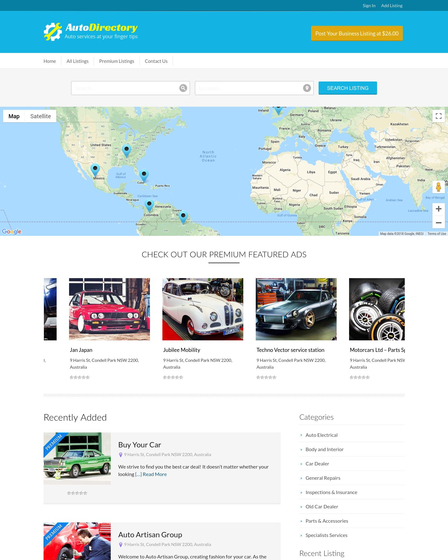Click the Search Listing button

pyautogui.click(x=348, y=88)
